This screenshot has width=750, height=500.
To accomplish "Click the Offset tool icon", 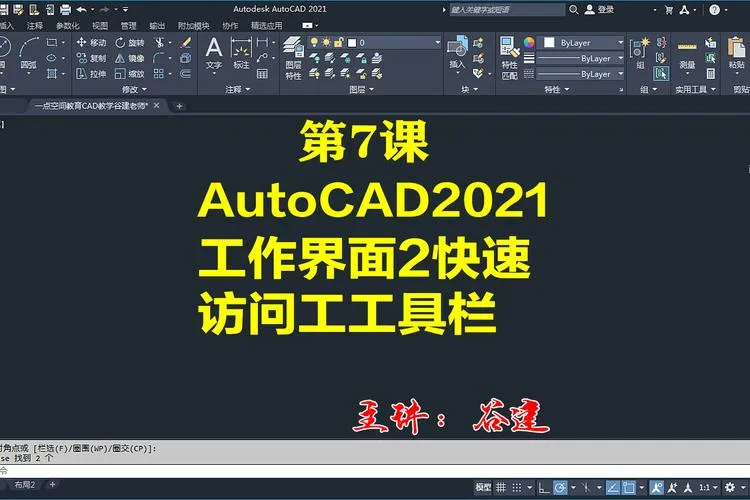I will [186, 74].
